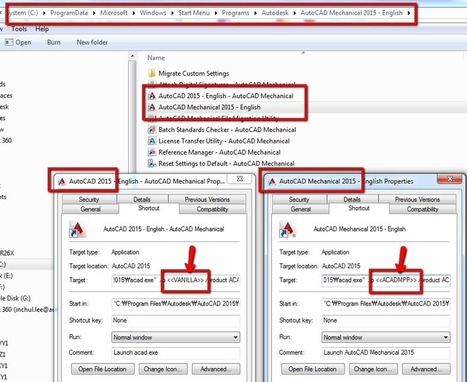The width and height of the screenshot is (467, 382).
Task: Click the Batch Standards Checker icon
Action: tap(152, 130)
